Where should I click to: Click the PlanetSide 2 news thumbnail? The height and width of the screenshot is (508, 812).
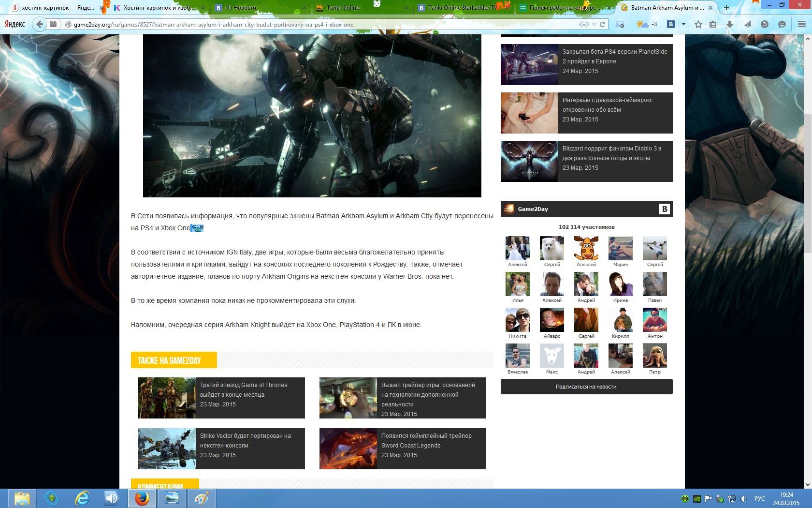coord(529,64)
